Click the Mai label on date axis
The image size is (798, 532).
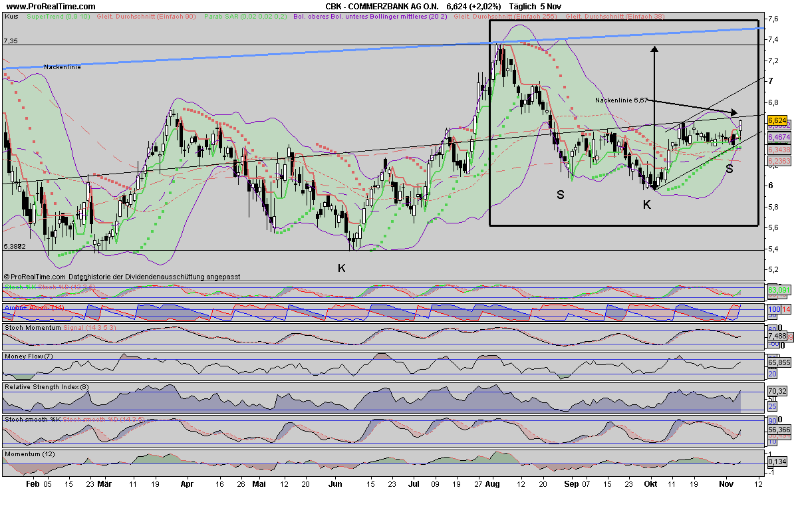(x=259, y=485)
